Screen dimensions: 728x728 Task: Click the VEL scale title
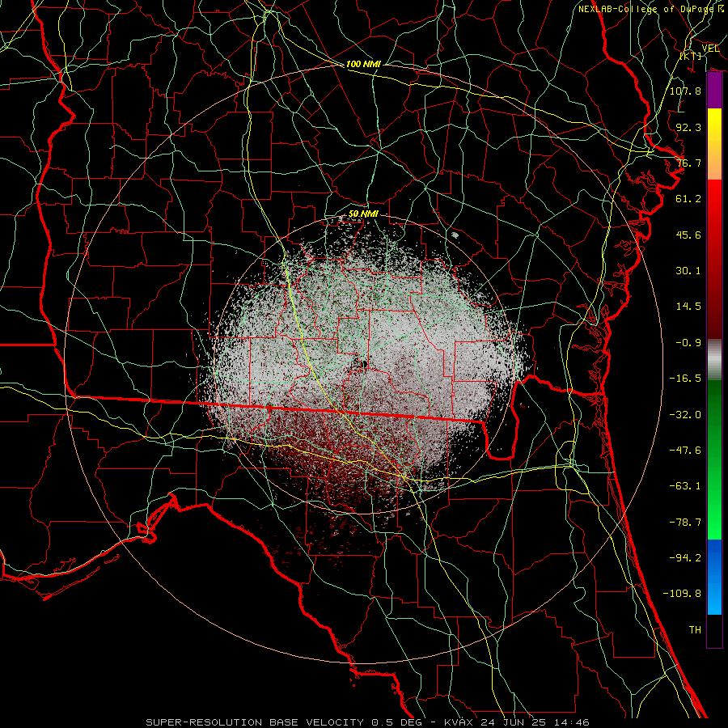point(710,49)
